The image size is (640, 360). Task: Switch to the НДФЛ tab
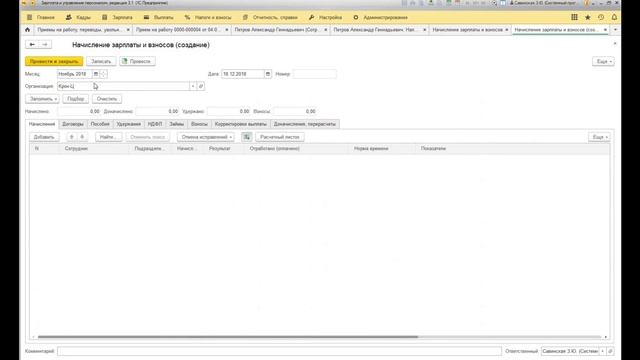155,124
